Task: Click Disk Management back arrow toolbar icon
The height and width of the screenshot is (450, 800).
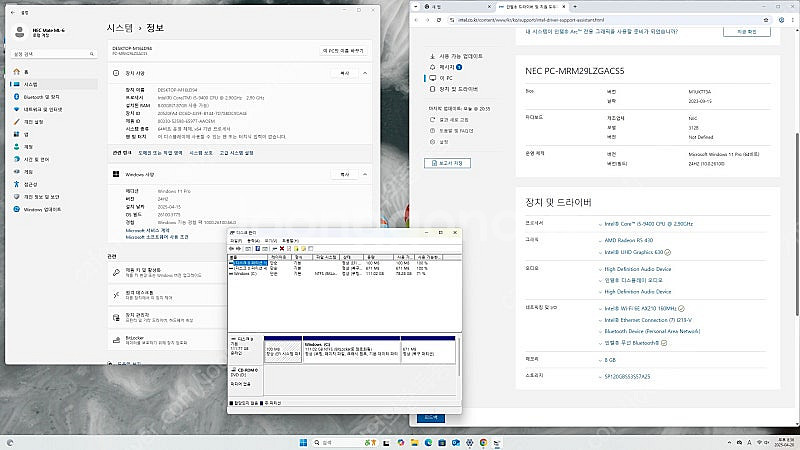Action: pyautogui.click(x=232, y=248)
